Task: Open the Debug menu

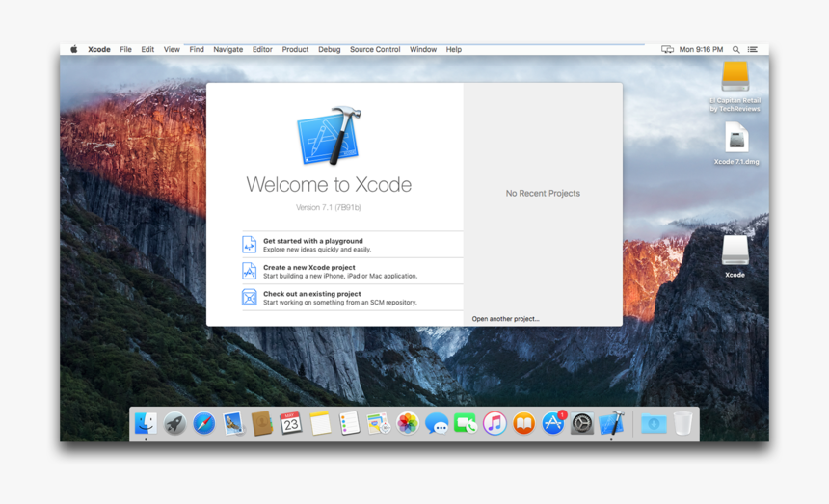Action: pyautogui.click(x=330, y=49)
